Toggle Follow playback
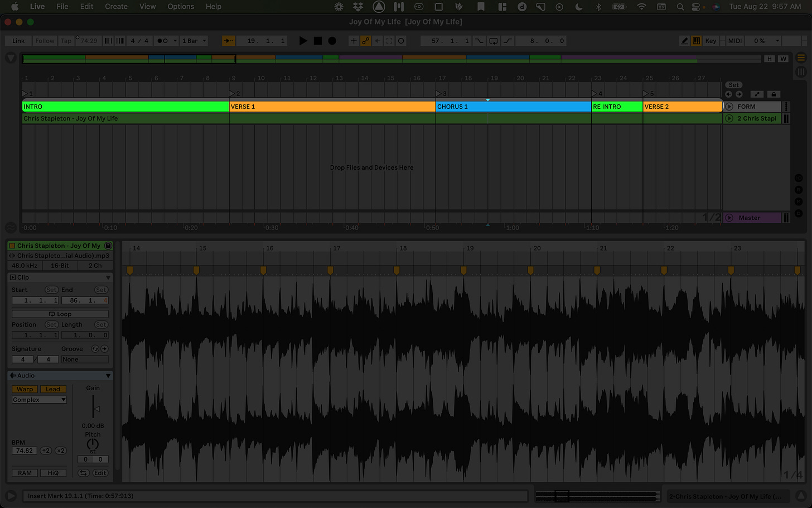Screen dimensions: 812x508 tap(45, 41)
